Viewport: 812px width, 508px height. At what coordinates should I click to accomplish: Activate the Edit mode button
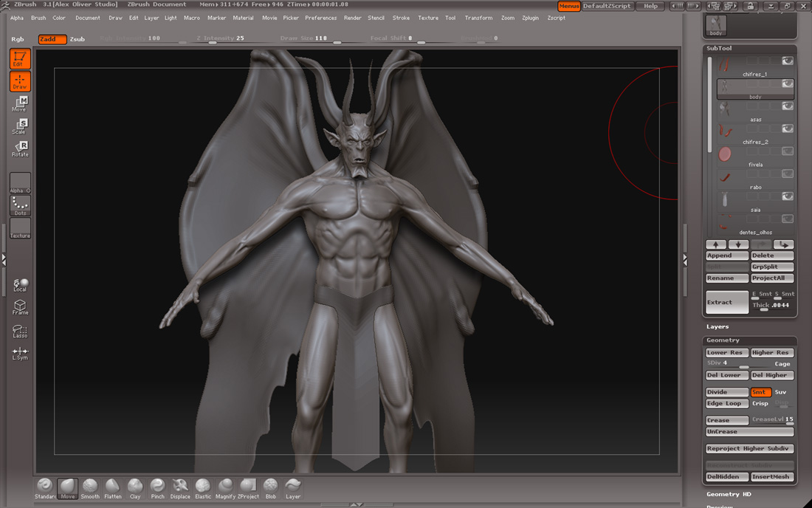pyautogui.click(x=20, y=58)
